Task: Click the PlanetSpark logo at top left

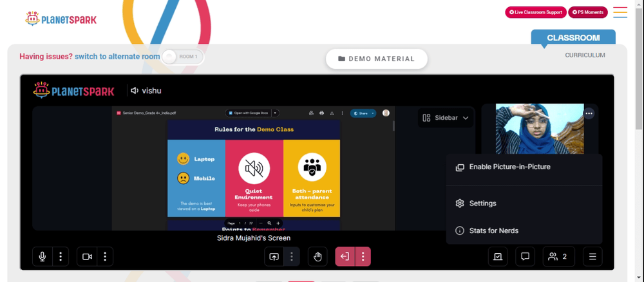Action: 61,19
